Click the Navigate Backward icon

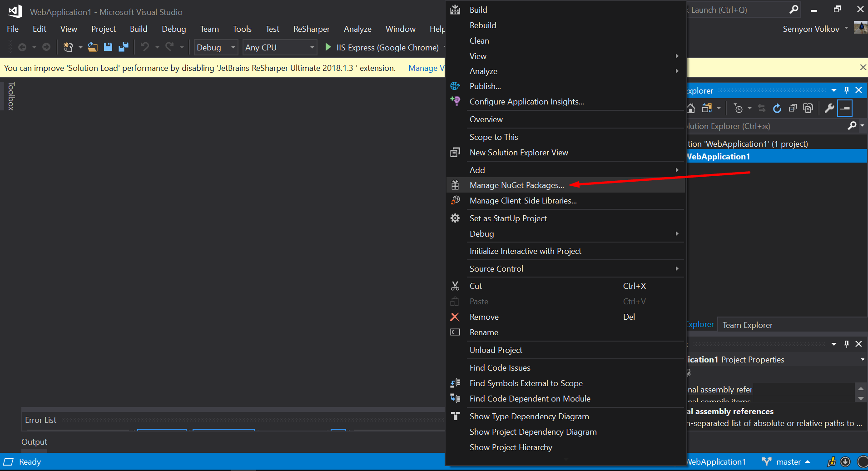point(22,47)
